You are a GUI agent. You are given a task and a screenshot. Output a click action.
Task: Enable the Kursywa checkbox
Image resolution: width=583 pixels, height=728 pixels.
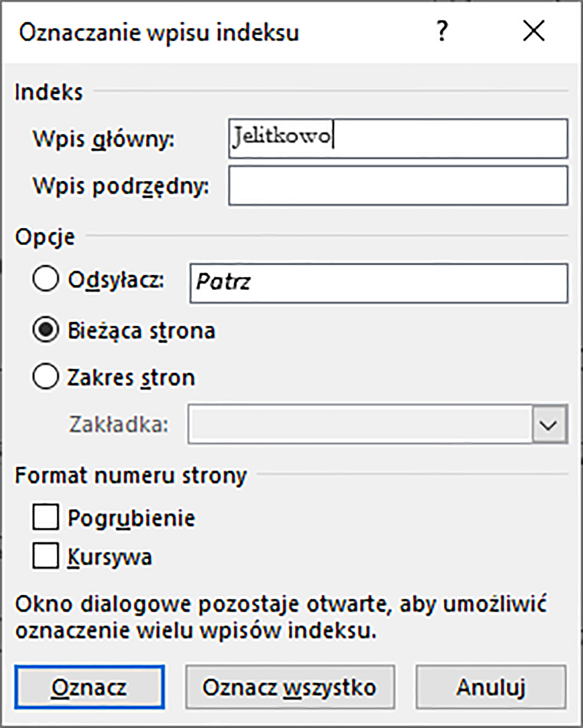(x=46, y=556)
